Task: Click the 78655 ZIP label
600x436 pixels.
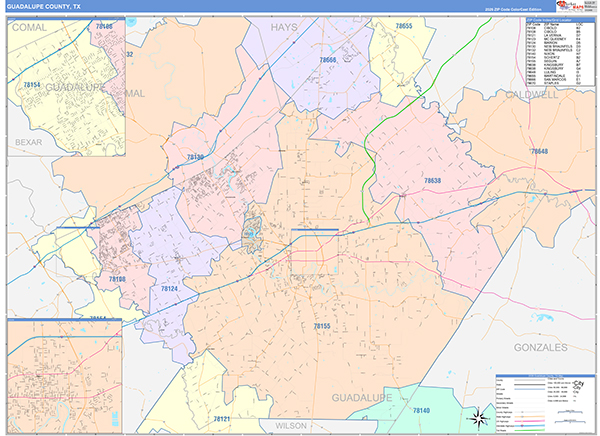Action: [x=404, y=26]
